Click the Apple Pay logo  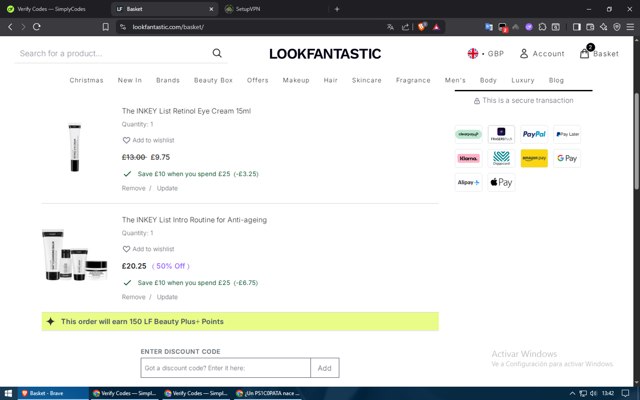pos(501,182)
